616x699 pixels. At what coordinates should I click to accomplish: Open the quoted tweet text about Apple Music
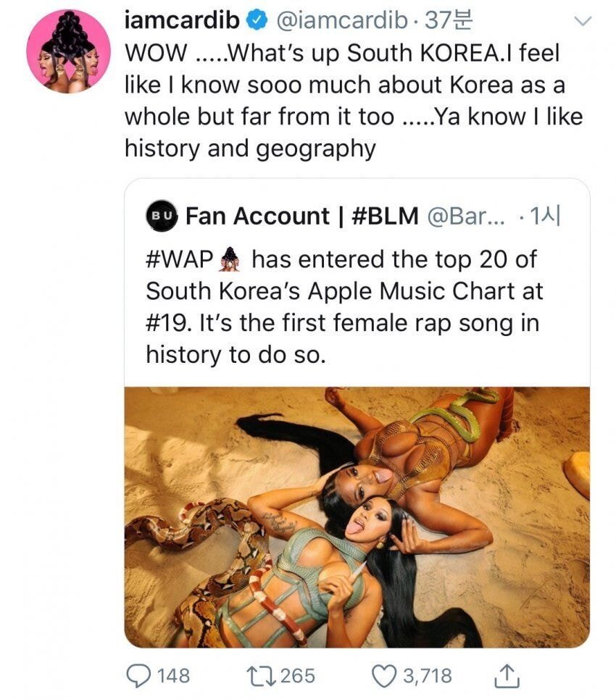[x=344, y=306]
